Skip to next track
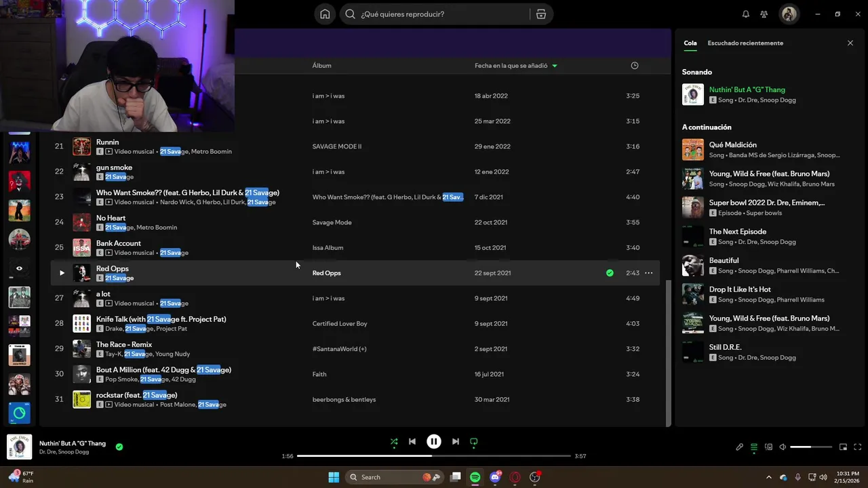The height and width of the screenshot is (488, 868). [x=456, y=441]
